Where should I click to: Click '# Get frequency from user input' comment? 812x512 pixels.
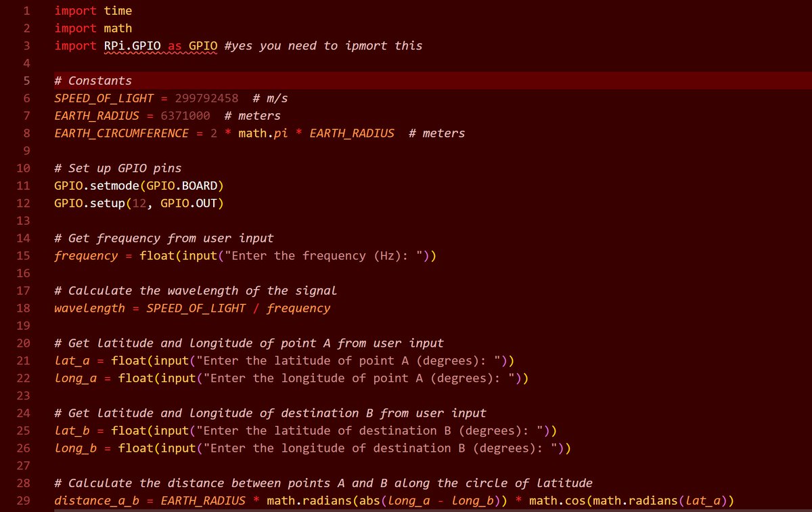click(164, 238)
